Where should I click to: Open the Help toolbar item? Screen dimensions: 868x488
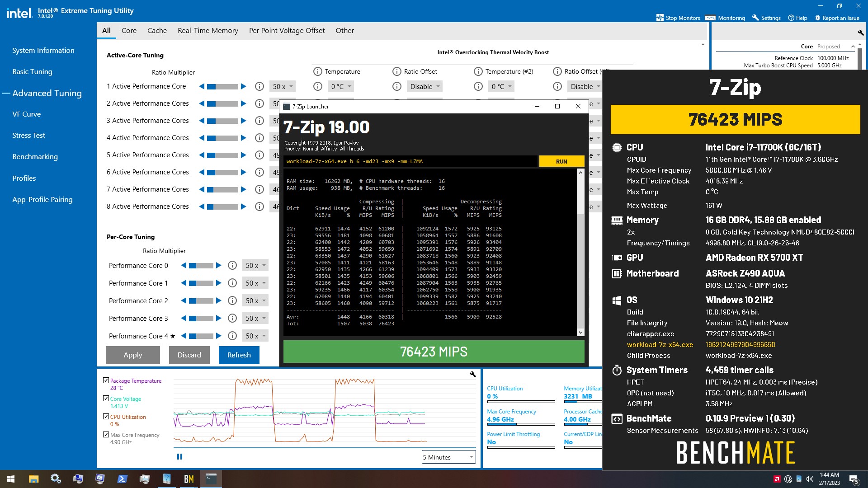click(797, 18)
